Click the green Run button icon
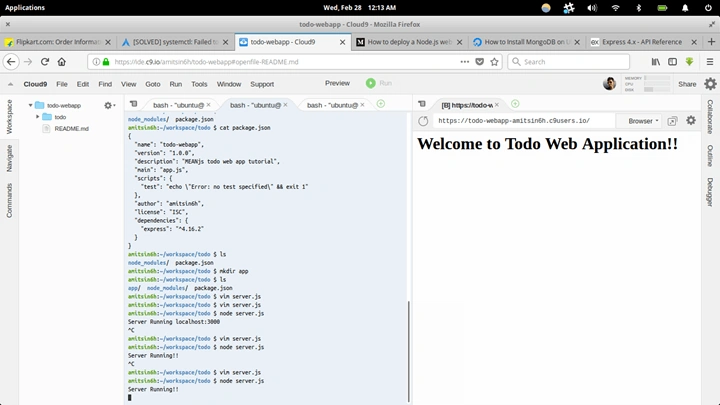 pyautogui.click(x=371, y=83)
